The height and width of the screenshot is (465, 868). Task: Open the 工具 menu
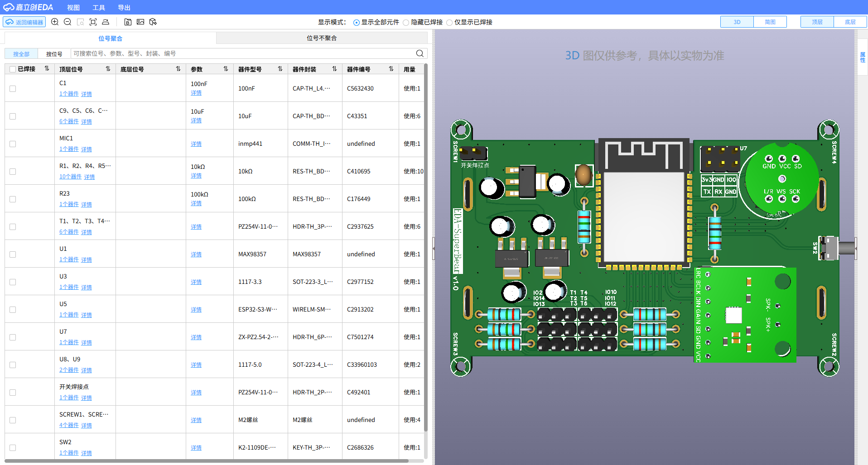(x=98, y=8)
